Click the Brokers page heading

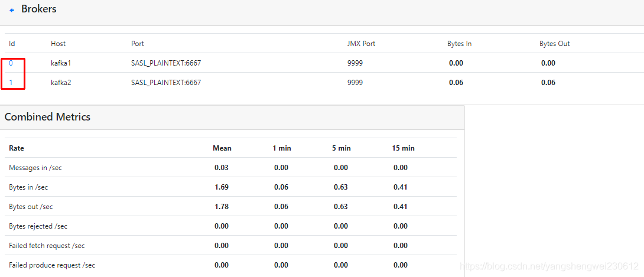39,9
